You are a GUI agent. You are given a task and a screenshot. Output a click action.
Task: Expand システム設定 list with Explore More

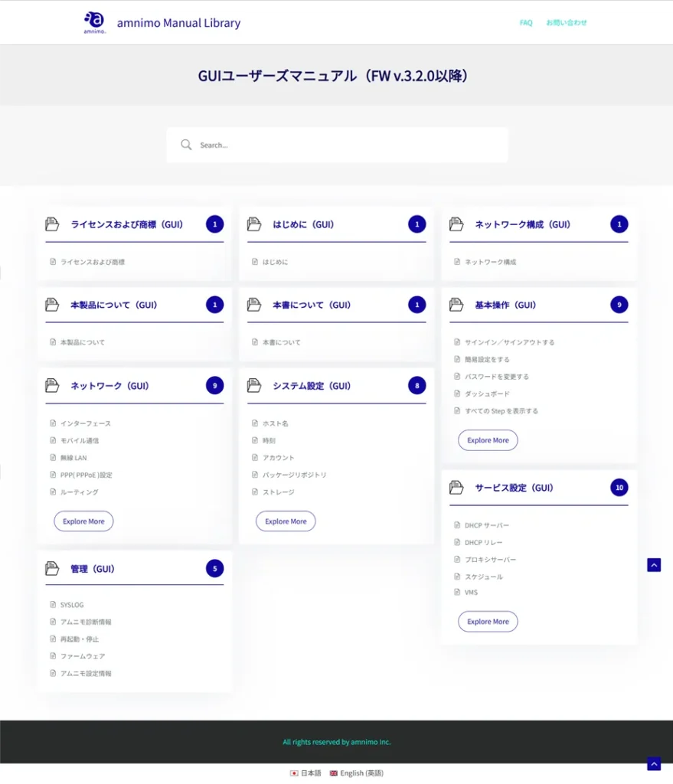286,521
